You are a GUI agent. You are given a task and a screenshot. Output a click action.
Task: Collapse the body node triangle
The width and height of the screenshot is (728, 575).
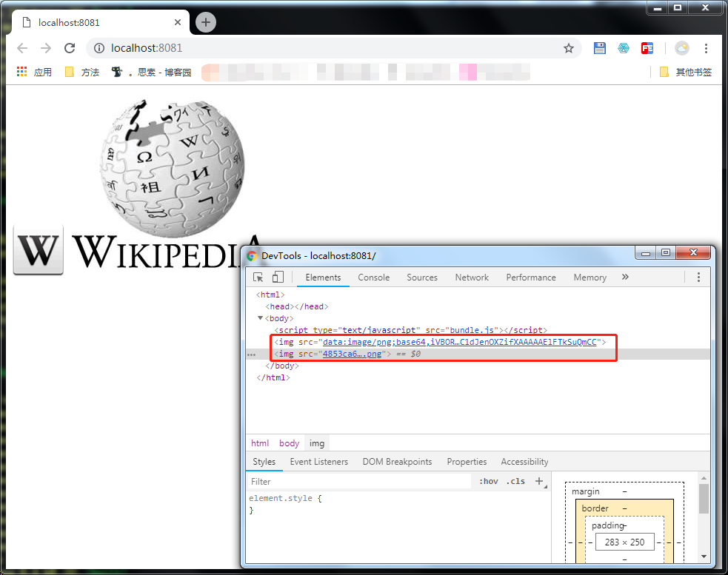[260, 318]
